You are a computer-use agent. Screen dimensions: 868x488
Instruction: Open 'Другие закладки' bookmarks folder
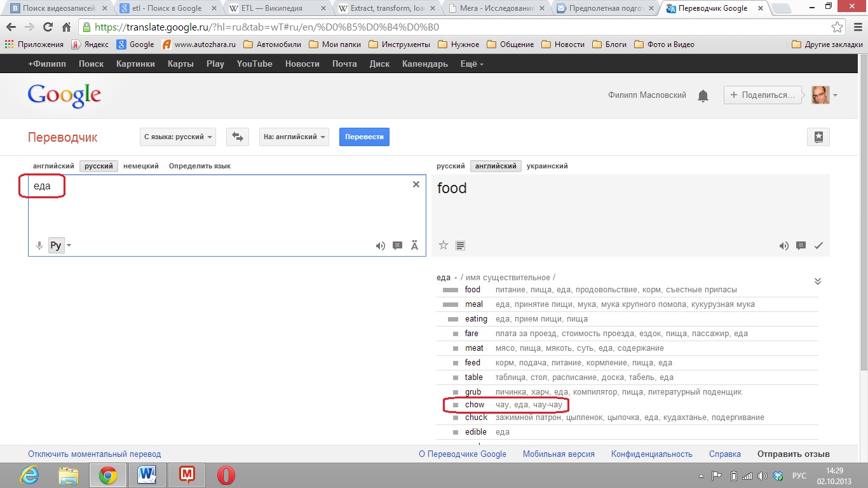(827, 44)
